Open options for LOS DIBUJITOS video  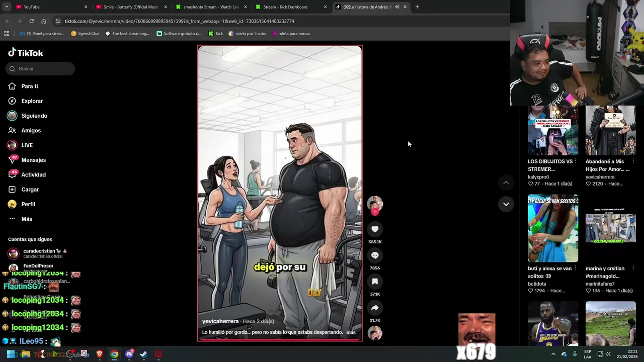(576, 161)
